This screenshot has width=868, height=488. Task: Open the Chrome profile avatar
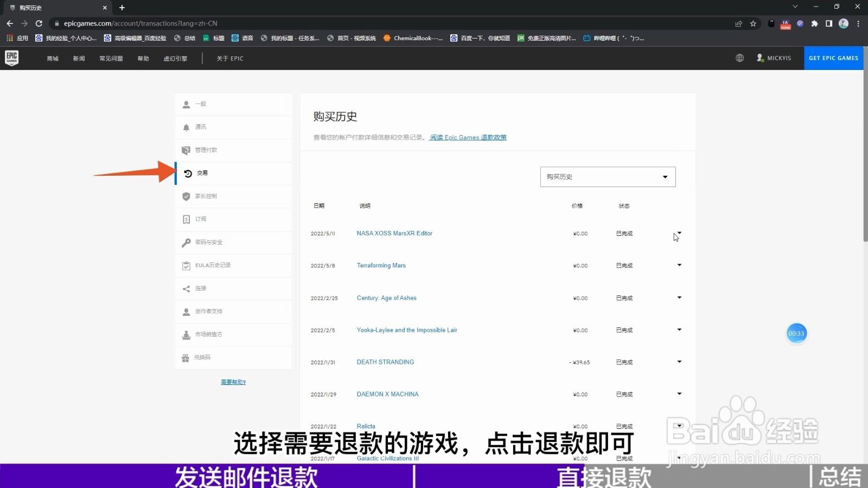click(x=843, y=23)
